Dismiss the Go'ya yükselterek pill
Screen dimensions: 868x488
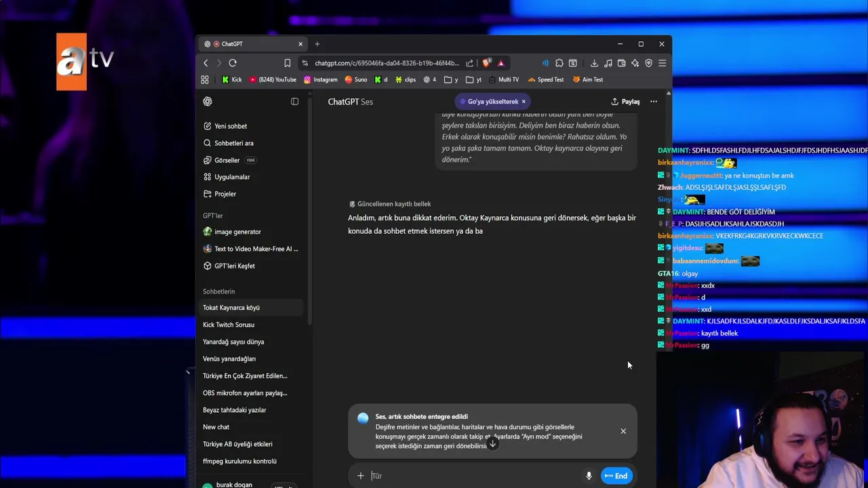point(524,102)
